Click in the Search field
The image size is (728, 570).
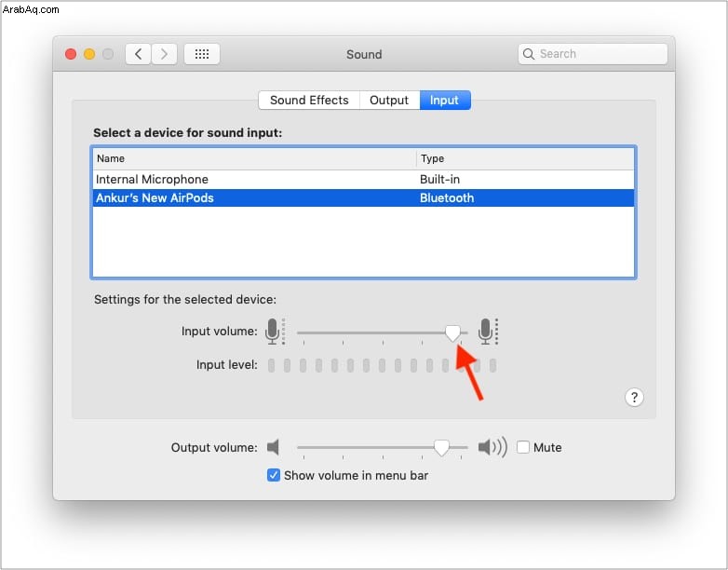pyautogui.click(x=592, y=54)
